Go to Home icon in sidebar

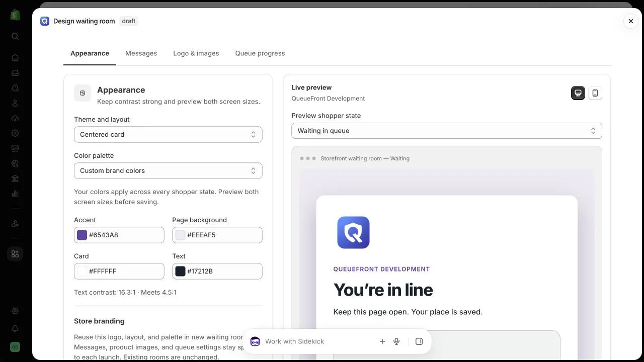[15, 58]
